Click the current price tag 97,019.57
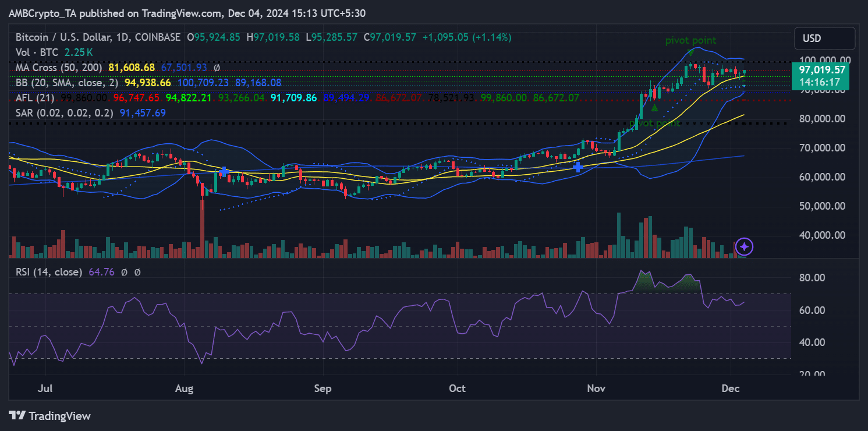 pos(822,69)
